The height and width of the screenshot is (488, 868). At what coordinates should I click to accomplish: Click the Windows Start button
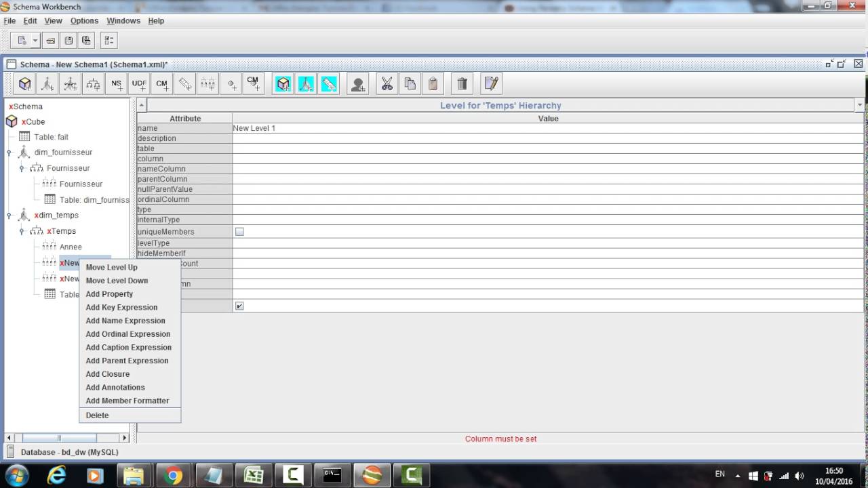tap(16, 476)
